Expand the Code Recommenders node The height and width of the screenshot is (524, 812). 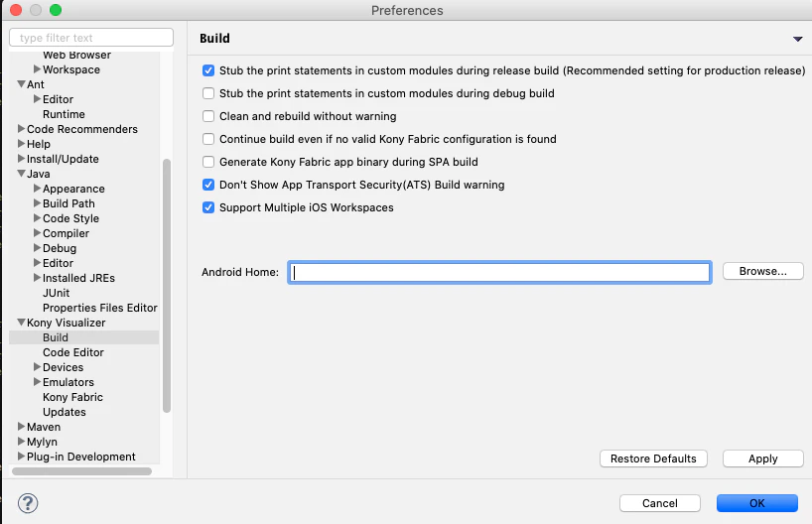pyautogui.click(x=21, y=128)
